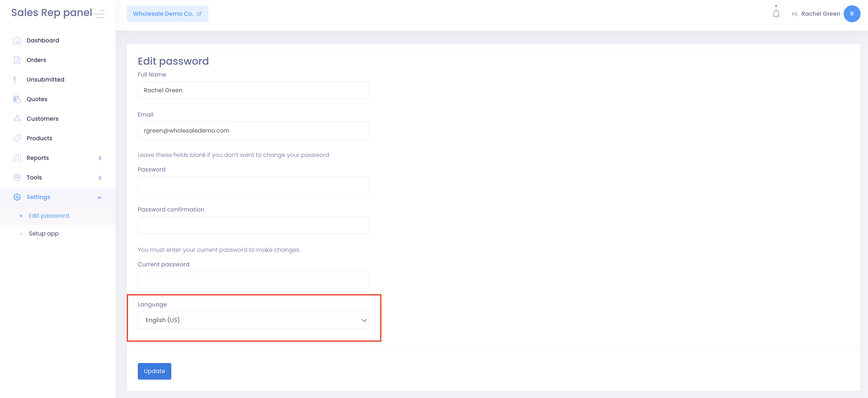Expand the Tools submenu chevron
This screenshot has height=398, width=868.
[100, 177]
